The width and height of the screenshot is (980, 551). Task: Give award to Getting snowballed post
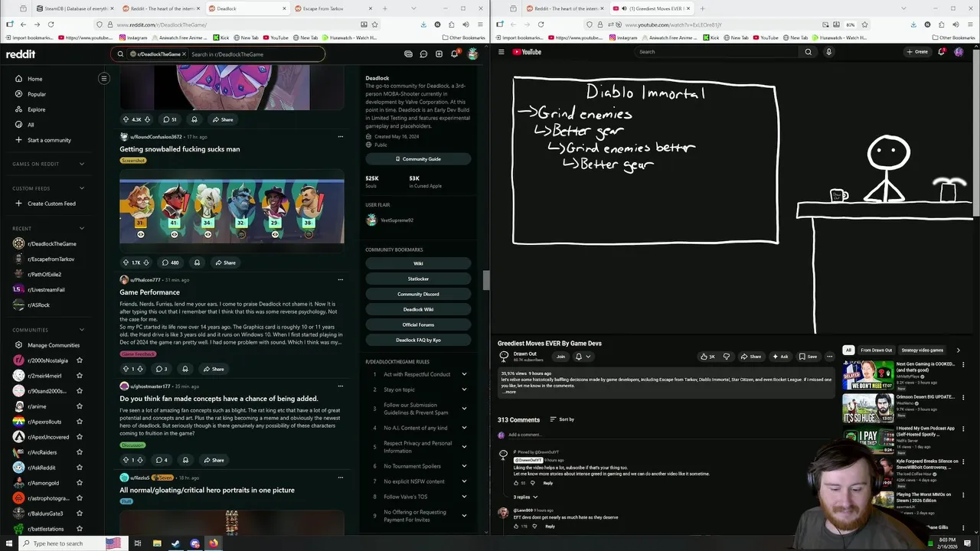pyautogui.click(x=197, y=262)
